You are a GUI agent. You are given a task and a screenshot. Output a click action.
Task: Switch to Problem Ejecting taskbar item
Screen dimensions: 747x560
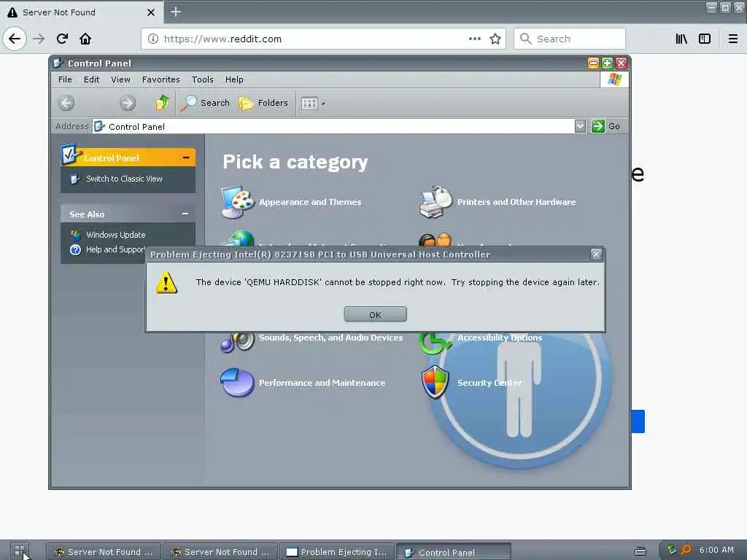337,552
